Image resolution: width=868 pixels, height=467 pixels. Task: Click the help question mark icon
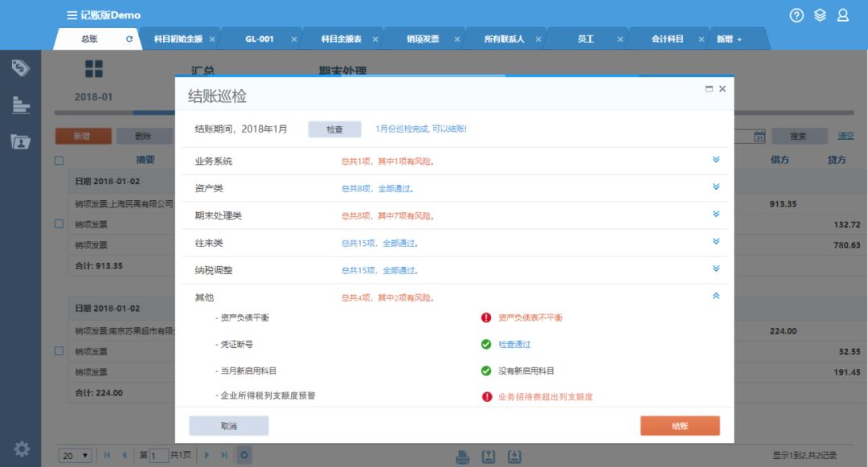click(x=796, y=15)
